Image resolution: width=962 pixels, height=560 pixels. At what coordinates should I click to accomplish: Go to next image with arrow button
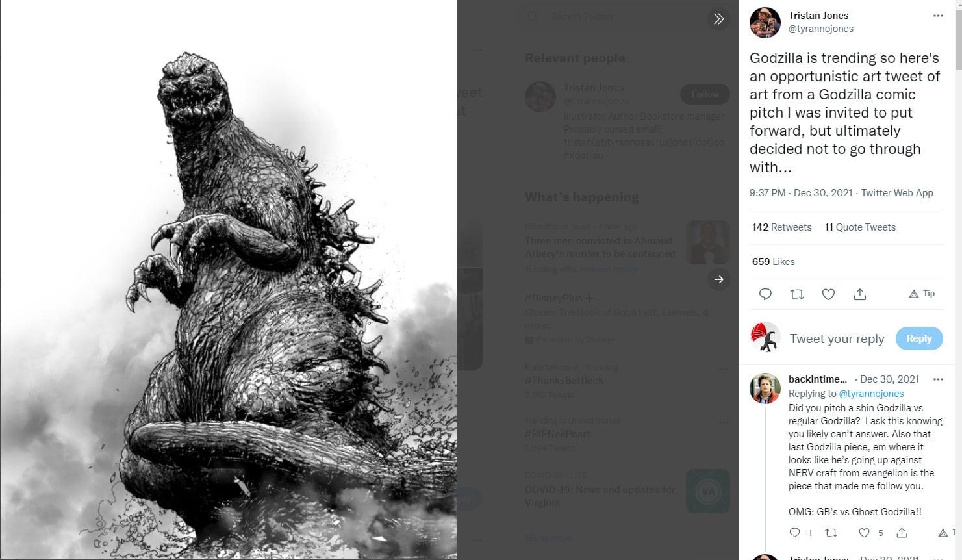click(x=718, y=279)
